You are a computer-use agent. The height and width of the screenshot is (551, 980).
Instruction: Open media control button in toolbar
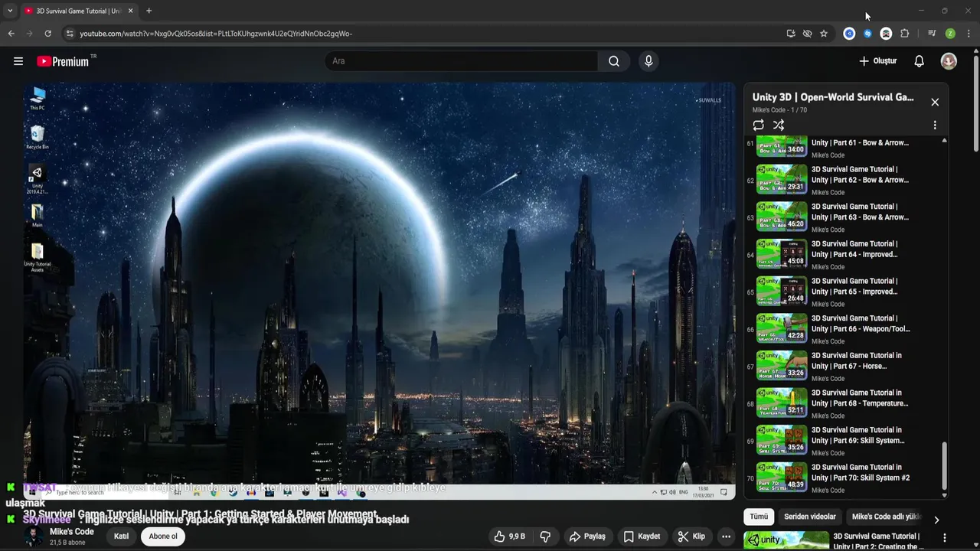(932, 34)
